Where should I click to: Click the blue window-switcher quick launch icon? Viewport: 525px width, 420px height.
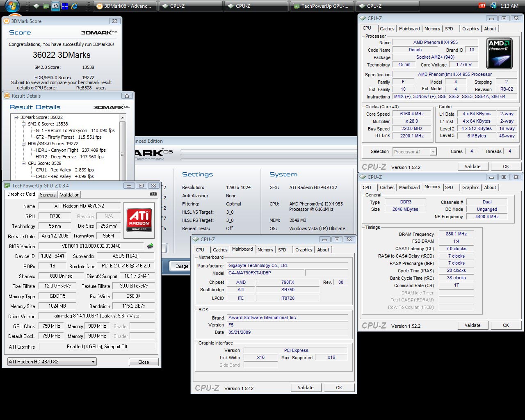click(65, 6)
